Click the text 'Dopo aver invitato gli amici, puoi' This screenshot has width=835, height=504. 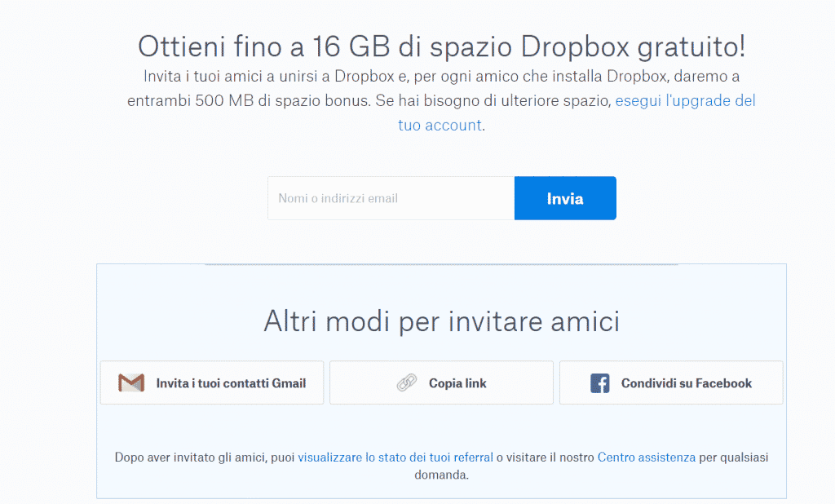[205, 458]
